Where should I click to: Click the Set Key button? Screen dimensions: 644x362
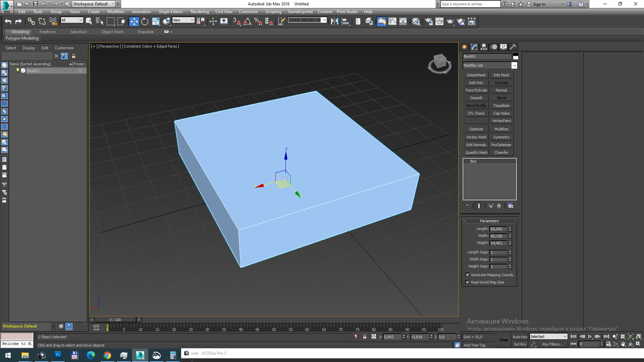tap(520, 344)
